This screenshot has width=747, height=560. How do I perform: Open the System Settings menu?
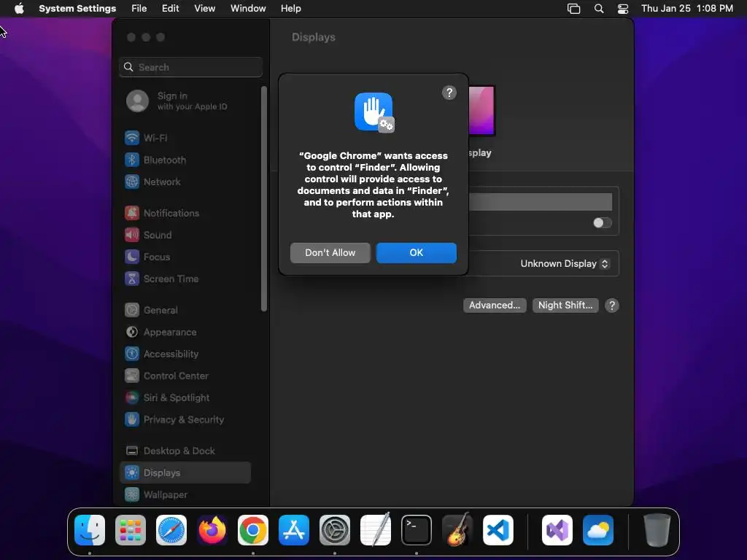[77, 9]
